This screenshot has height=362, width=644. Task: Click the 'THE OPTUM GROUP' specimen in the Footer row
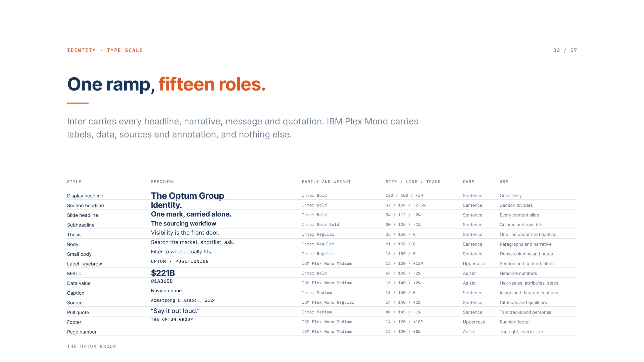tap(172, 320)
